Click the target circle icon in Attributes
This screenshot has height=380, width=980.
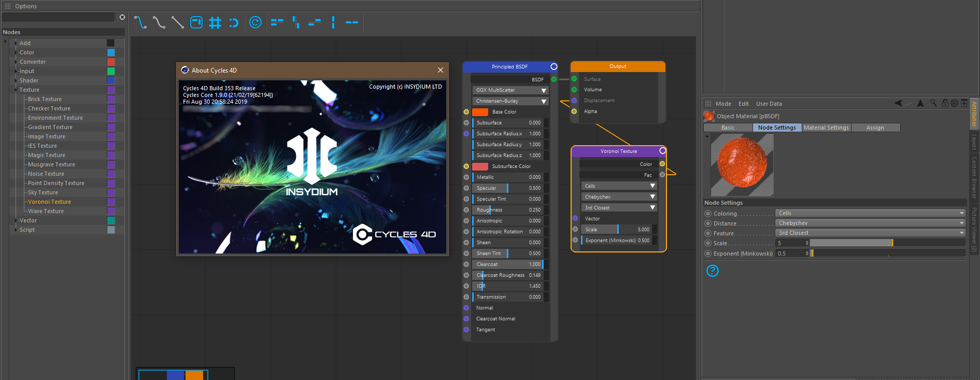(x=954, y=103)
